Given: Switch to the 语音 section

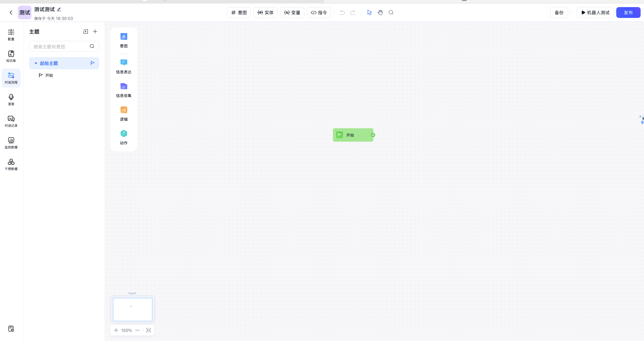Looking at the screenshot, I should 11,99.
